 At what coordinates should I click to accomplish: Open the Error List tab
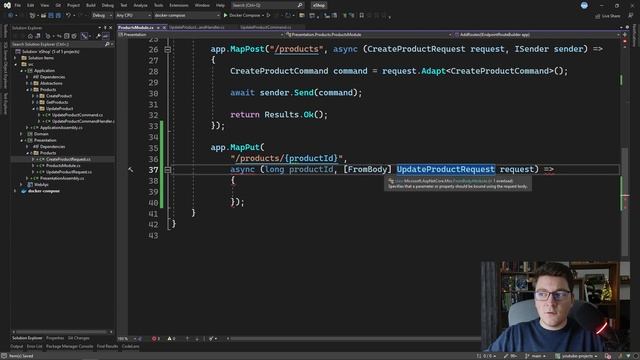35,347
